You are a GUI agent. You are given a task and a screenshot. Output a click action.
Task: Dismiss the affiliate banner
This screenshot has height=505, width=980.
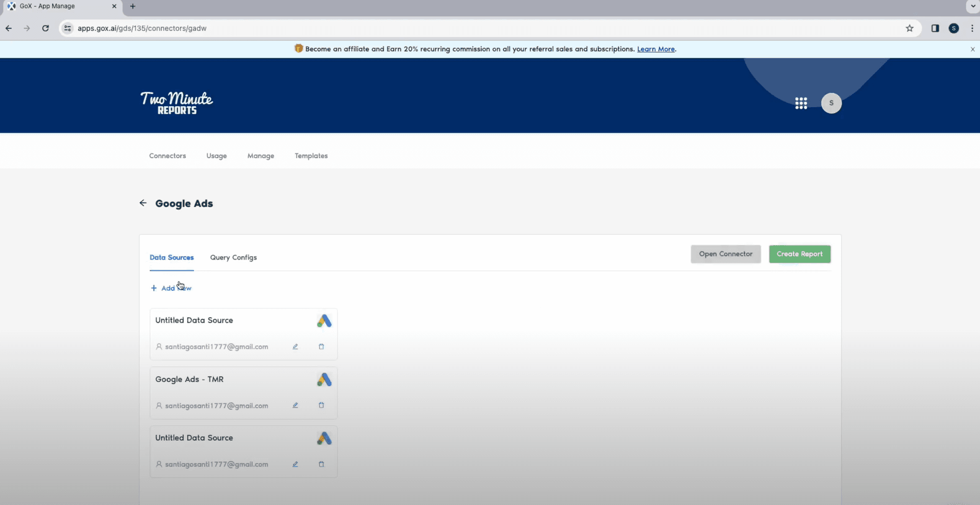(972, 49)
